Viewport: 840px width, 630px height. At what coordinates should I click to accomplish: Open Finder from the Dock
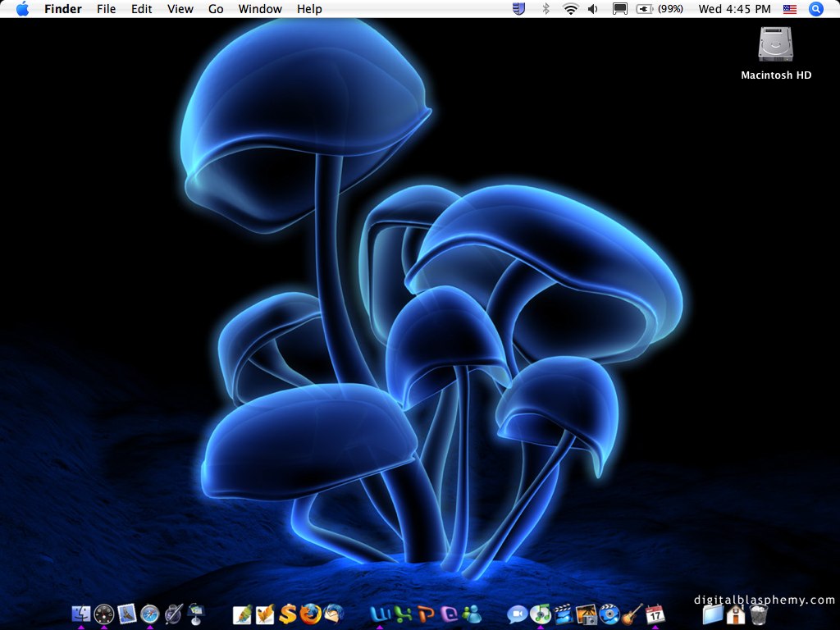click(x=81, y=614)
